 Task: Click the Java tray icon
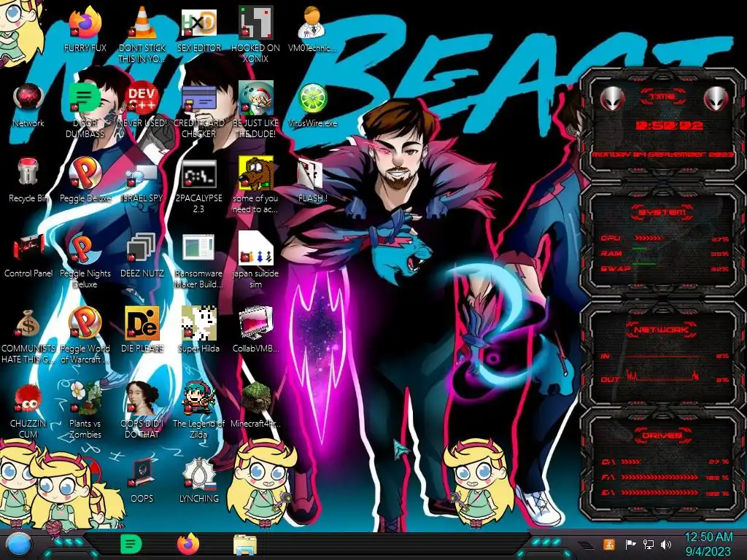(x=609, y=544)
